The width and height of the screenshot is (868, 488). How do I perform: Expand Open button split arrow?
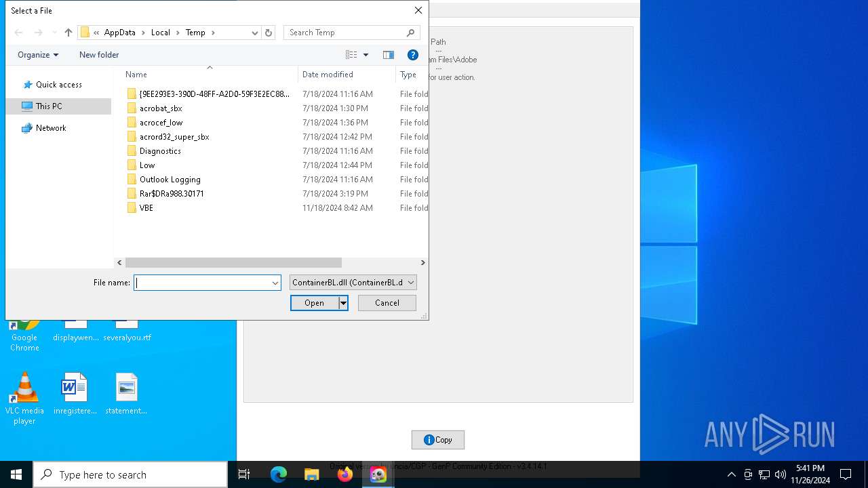pyautogui.click(x=343, y=303)
